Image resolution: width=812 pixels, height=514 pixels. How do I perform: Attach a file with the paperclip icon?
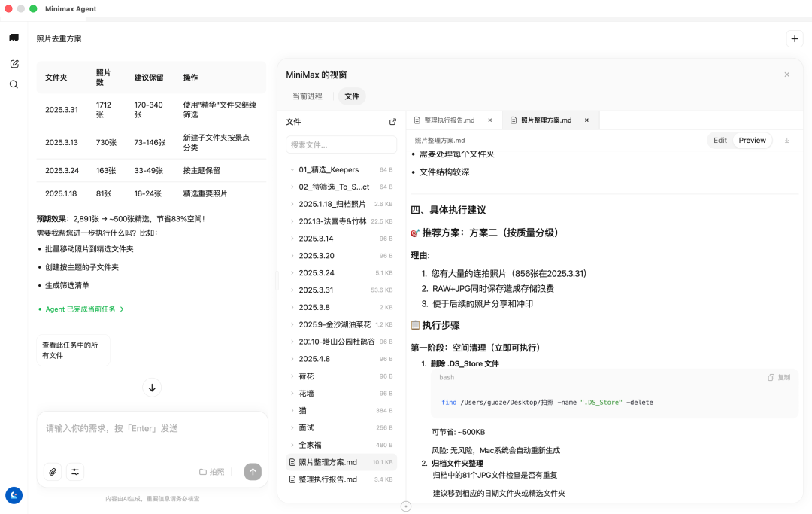53,472
